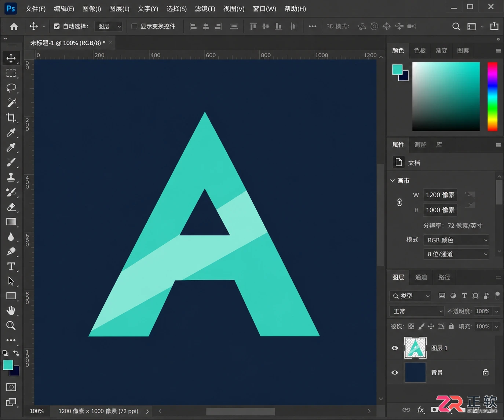Click the canvas width 1200 像素 field
The image size is (504, 420).
click(x=440, y=195)
